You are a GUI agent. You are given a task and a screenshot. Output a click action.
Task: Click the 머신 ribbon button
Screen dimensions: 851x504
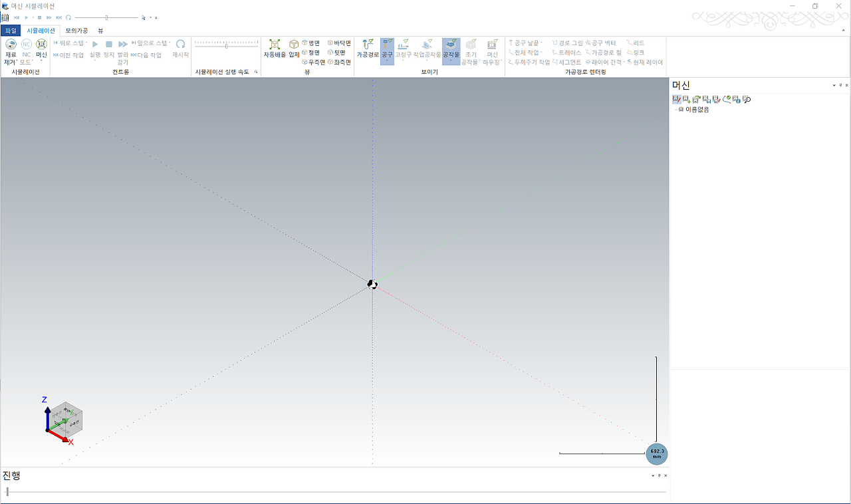pyautogui.click(x=41, y=52)
